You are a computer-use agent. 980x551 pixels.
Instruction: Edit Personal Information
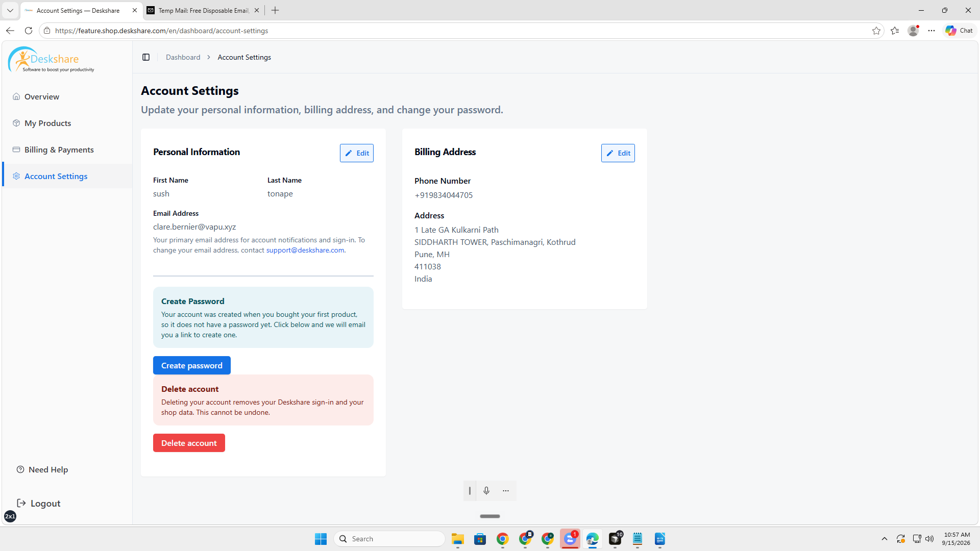[357, 153]
